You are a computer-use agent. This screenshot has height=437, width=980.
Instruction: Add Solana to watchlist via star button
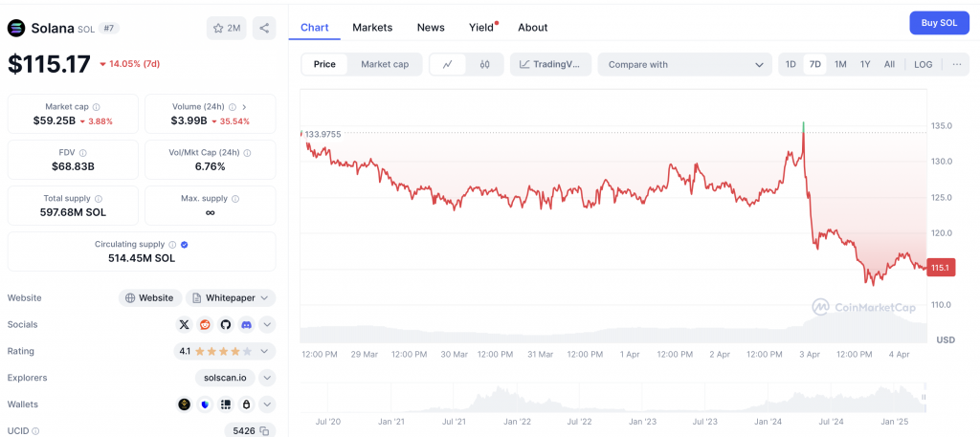(x=226, y=28)
